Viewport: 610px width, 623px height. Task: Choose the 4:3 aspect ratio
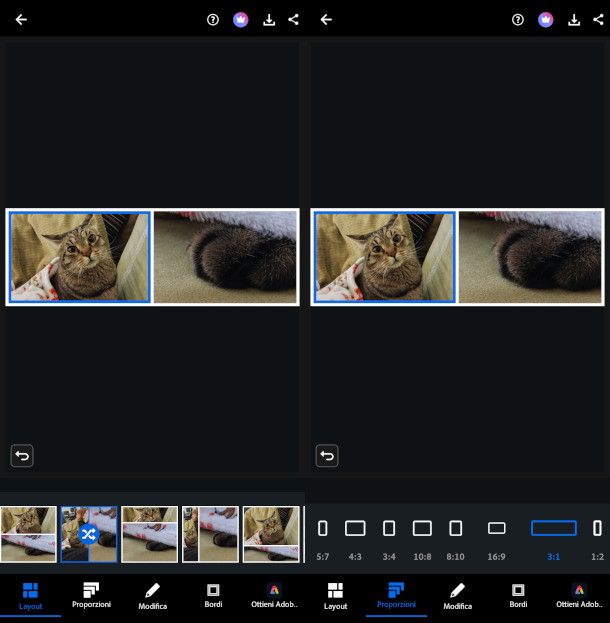(355, 540)
